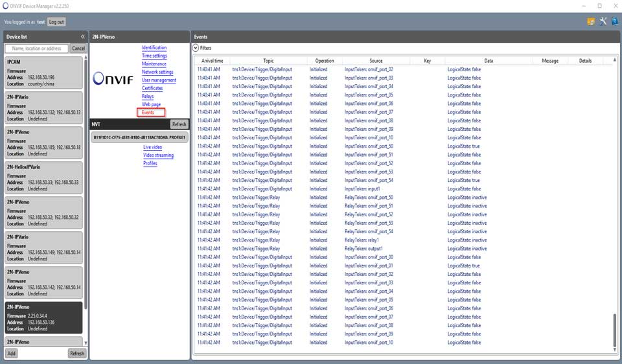This screenshot has width=622, height=364.
Task: Click the blue help book icon
Action: [x=614, y=21]
